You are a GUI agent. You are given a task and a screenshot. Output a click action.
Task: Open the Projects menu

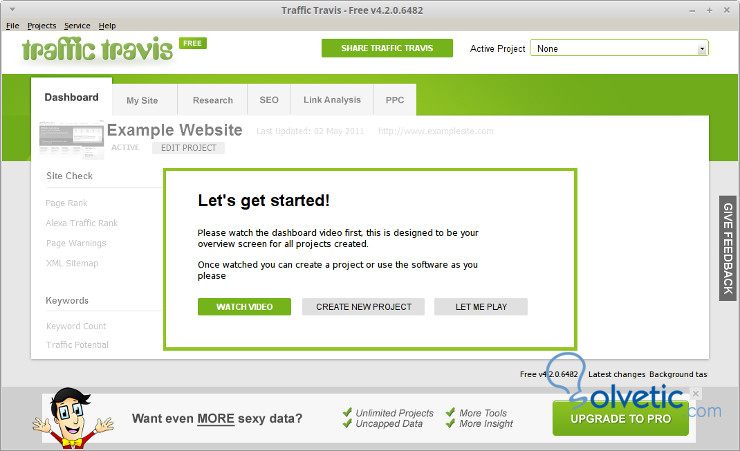pyautogui.click(x=42, y=25)
